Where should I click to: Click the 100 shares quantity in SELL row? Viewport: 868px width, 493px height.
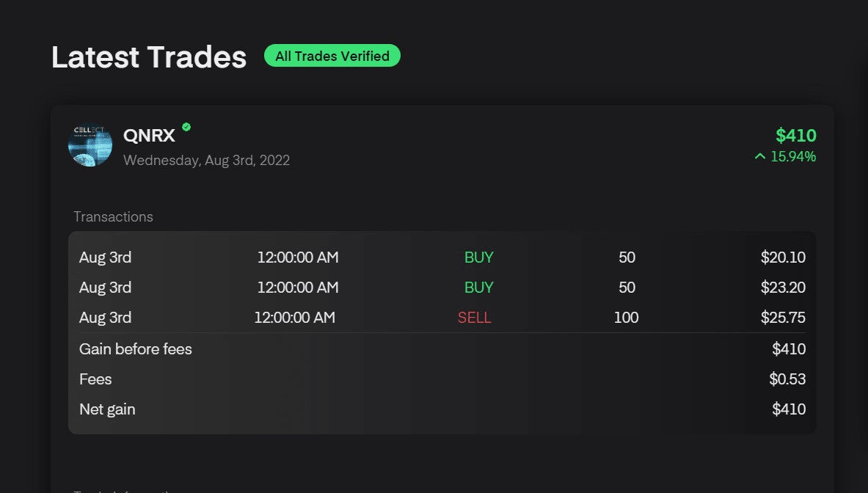click(626, 318)
